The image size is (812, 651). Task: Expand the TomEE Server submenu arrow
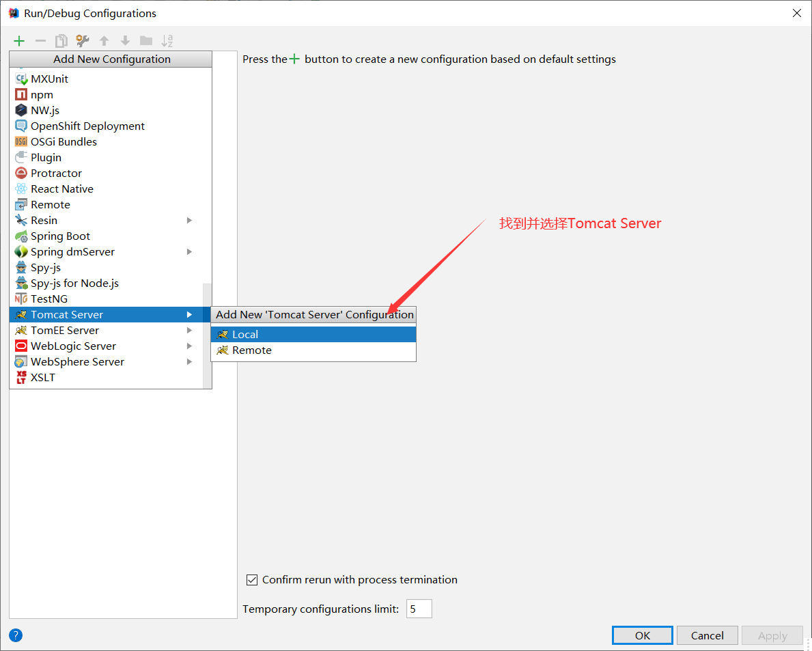[190, 331]
